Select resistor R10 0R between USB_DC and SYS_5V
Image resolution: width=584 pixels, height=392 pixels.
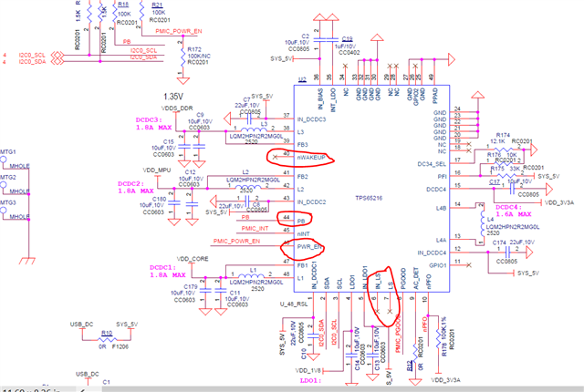click(x=107, y=339)
